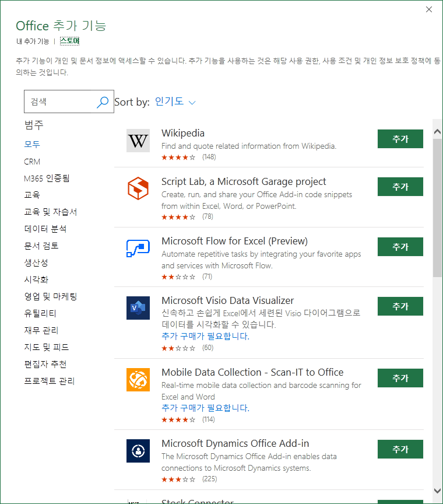Click the Wikipedia add-in icon

(x=138, y=141)
